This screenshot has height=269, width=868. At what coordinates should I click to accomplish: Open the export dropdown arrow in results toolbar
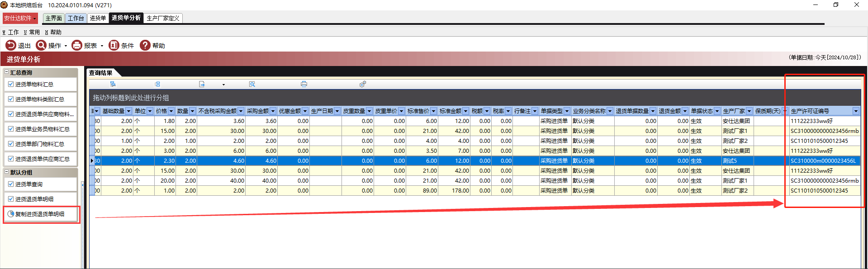223,85
